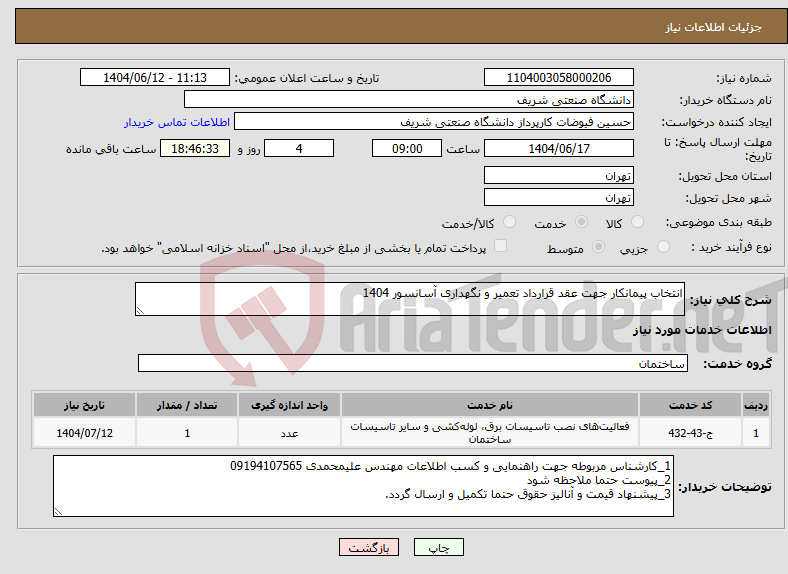Click the deadline time field 09:00

point(407,148)
